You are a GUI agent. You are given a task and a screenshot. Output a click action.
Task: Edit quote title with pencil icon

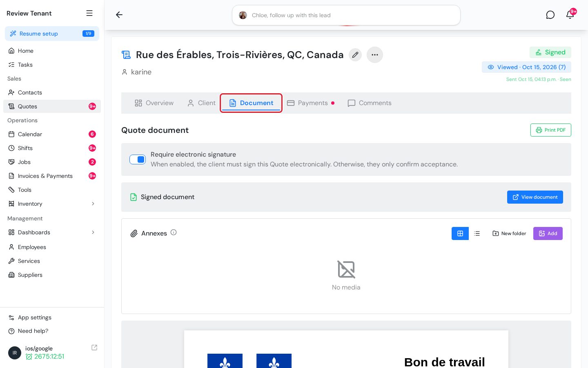(x=355, y=55)
